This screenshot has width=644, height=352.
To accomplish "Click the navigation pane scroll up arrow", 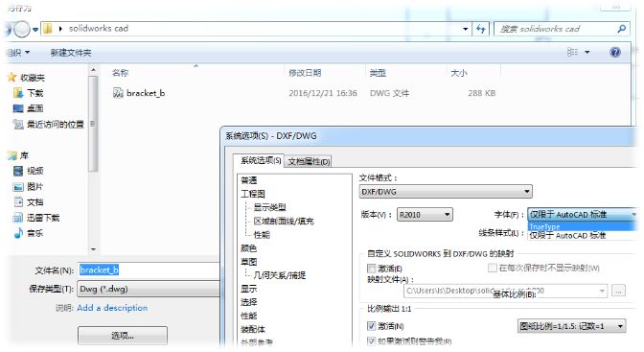I will [93, 70].
